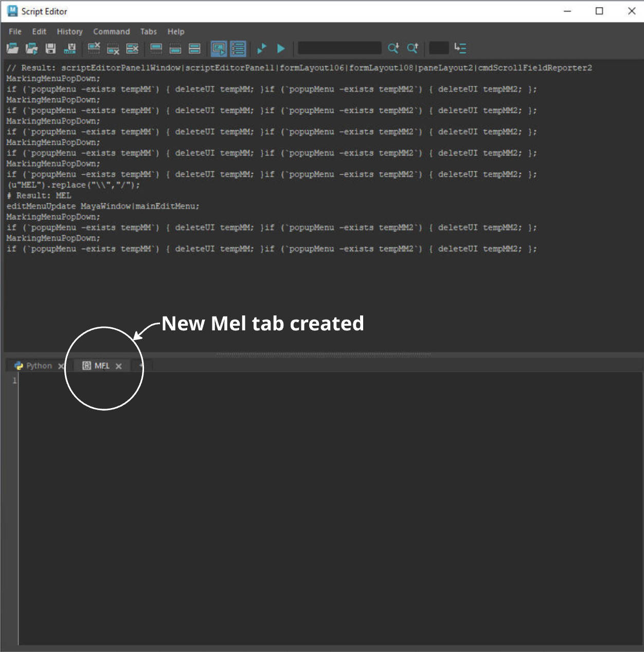The image size is (644, 652).
Task: Click the Execute selected icon
Action: point(262,48)
